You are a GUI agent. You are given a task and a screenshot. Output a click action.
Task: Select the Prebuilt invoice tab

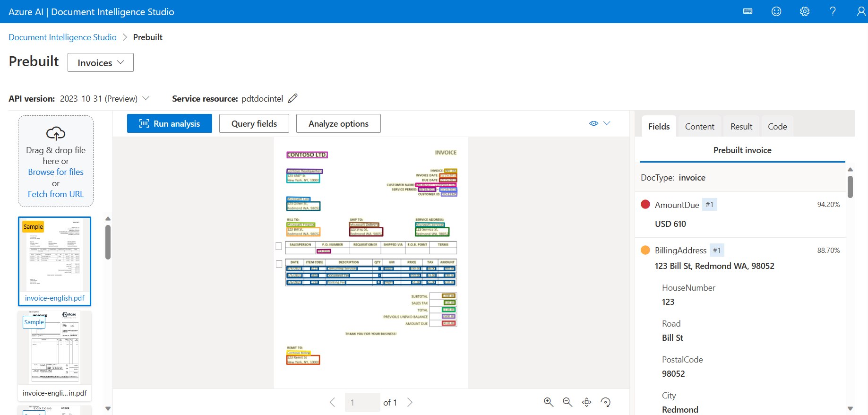(x=742, y=150)
